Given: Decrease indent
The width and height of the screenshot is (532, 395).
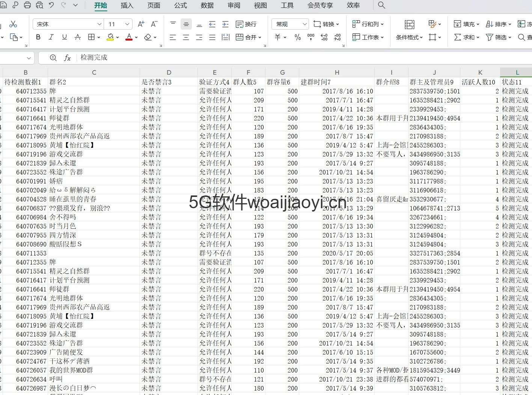Looking at the screenshot, I should click(212, 24).
